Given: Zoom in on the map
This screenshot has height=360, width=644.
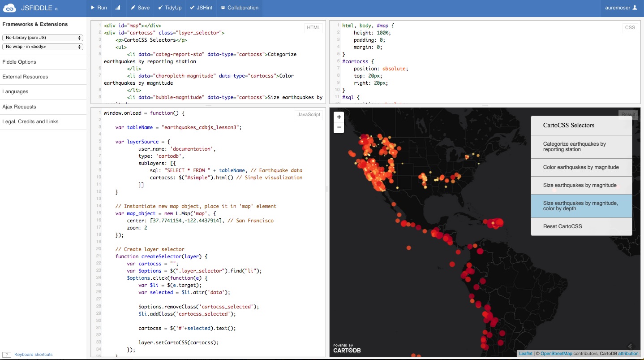Looking at the screenshot, I should [x=339, y=117].
